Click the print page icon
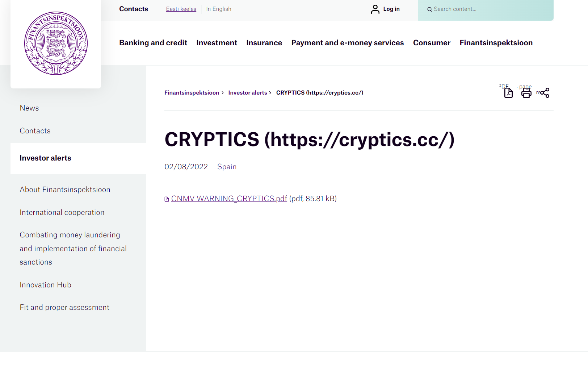 (x=526, y=93)
